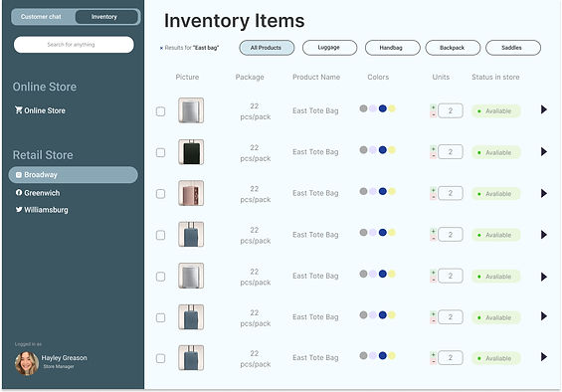Filter by All Products
Image resolution: width=562 pixels, height=392 pixels.
click(267, 48)
